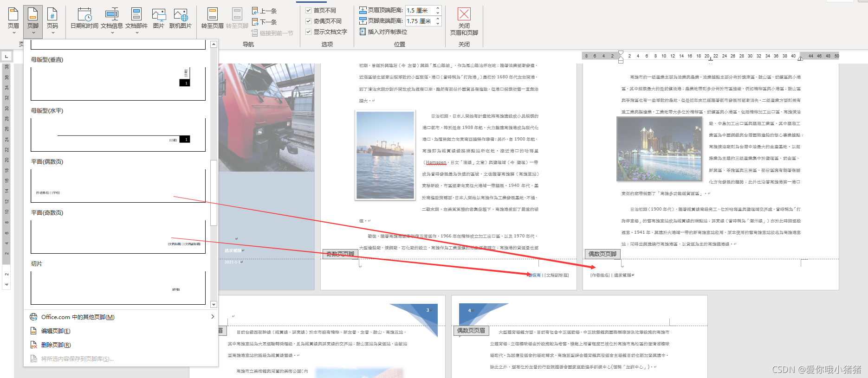This screenshot has width=868, height=378.
Task: Click 将所选内容保存到页脚库 menu item
Action: click(122, 359)
